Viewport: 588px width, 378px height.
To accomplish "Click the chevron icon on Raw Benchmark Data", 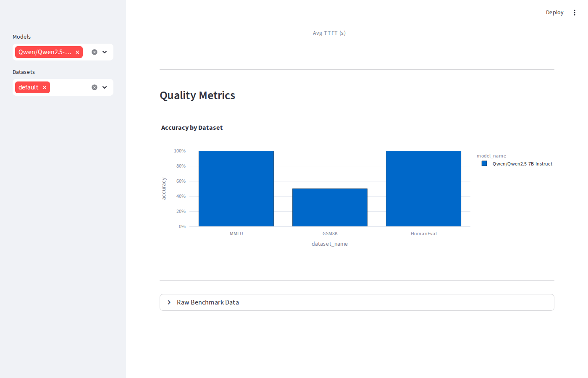I will [169, 302].
